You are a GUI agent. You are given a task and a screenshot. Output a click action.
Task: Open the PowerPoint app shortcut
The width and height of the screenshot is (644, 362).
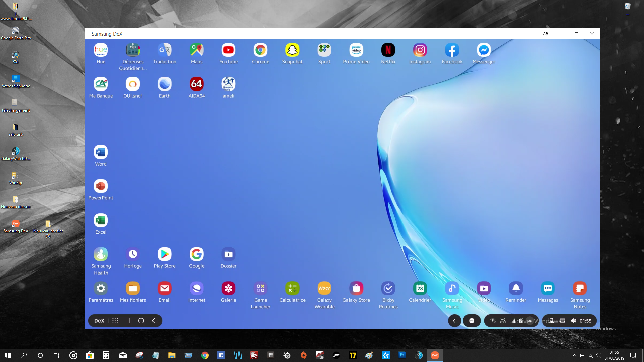tap(101, 186)
